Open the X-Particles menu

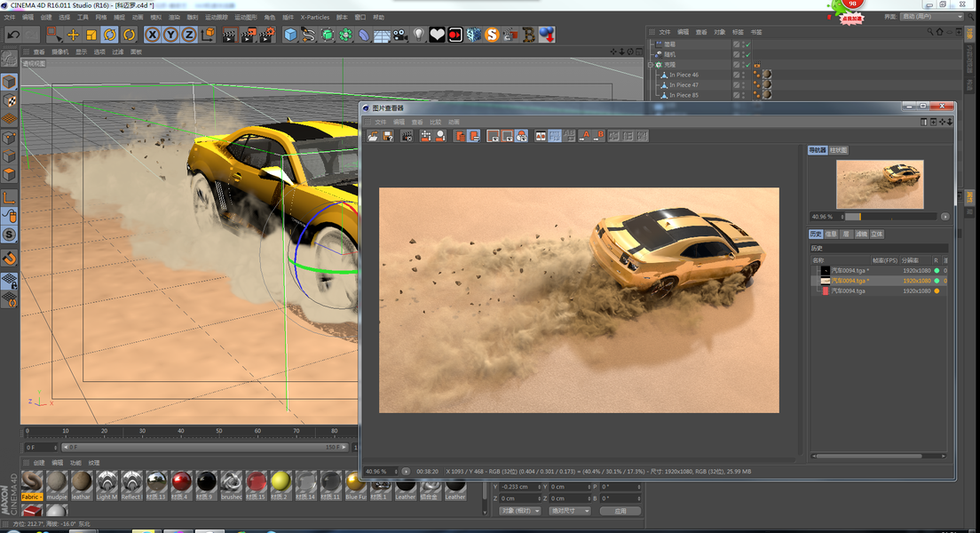[x=314, y=17]
